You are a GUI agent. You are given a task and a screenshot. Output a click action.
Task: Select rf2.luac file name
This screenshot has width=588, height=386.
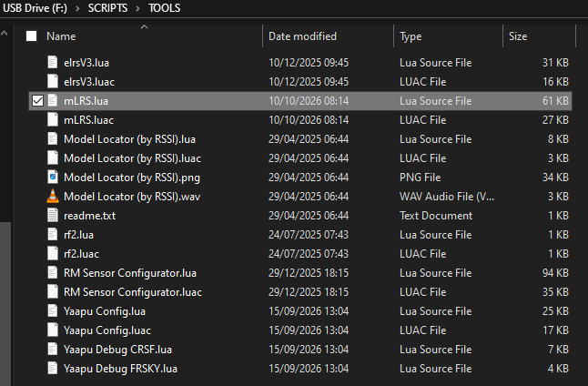click(x=81, y=254)
